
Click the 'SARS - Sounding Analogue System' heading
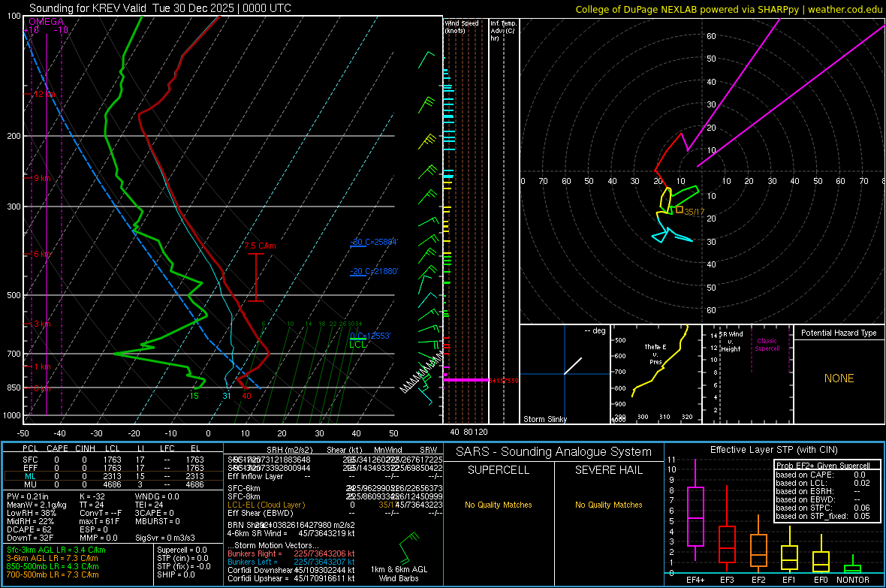pos(554,452)
